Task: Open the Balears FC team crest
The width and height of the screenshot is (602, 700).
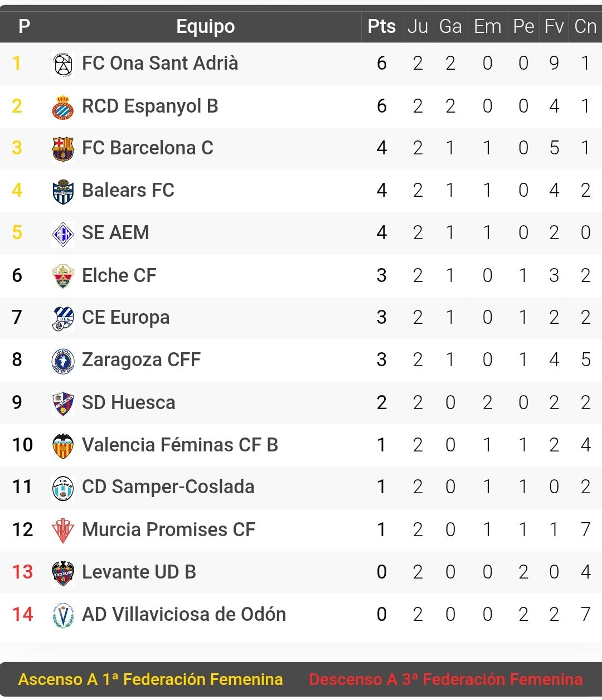Action: click(x=62, y=191)
